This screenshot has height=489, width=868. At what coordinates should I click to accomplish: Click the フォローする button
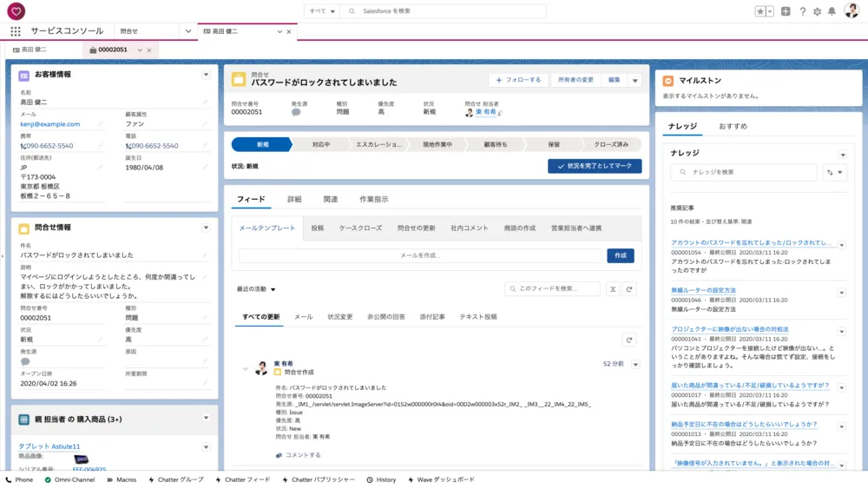518,80
